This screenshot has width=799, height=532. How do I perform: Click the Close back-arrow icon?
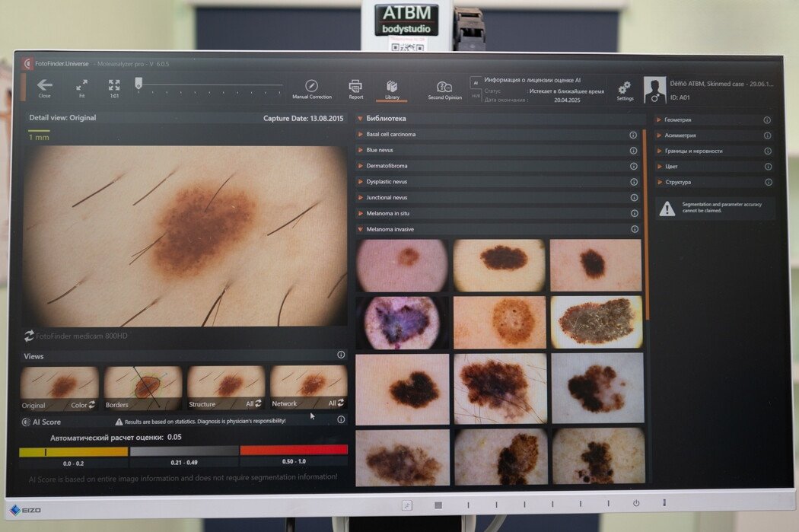click(x=44, y=86)
